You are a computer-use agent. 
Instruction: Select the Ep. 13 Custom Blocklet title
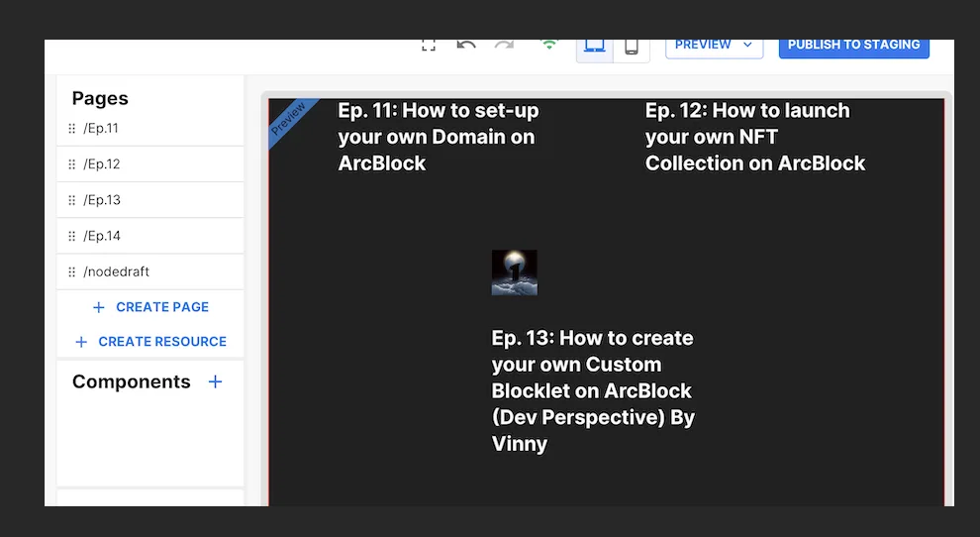[x=593, y=390]
